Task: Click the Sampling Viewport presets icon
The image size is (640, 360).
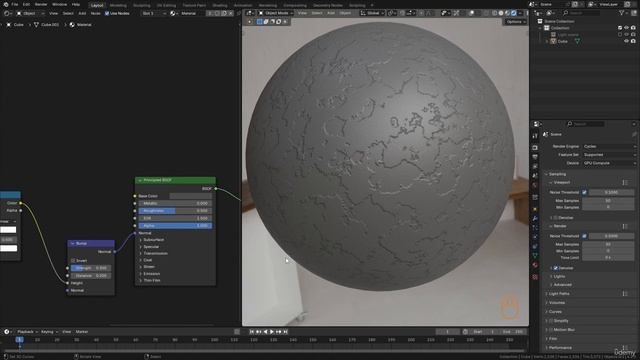Action: (625, 182)
